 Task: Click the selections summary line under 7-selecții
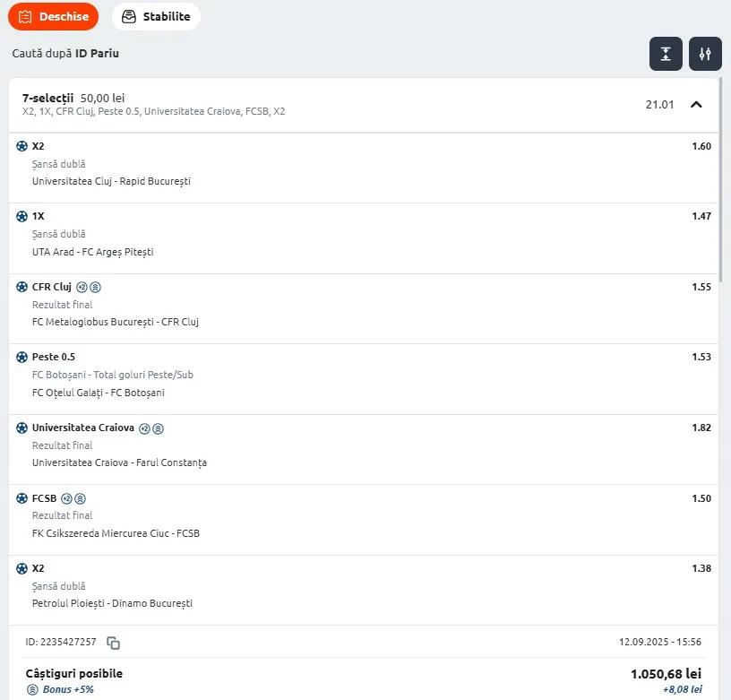coord(154,111)
